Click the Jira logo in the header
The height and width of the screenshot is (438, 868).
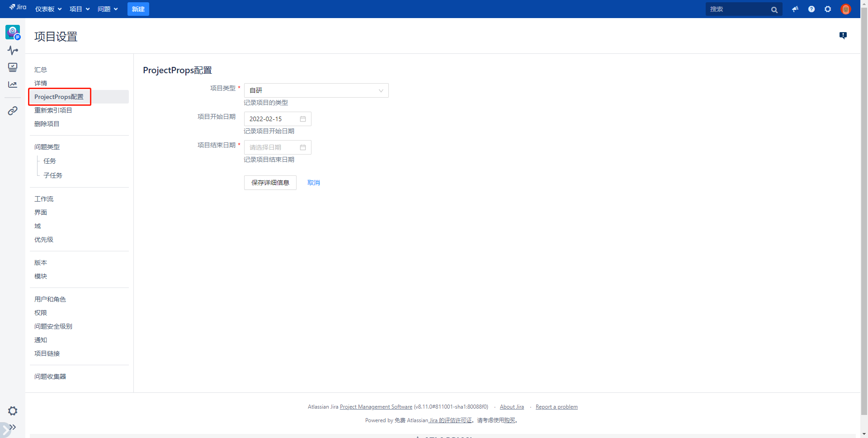[18, 7]
